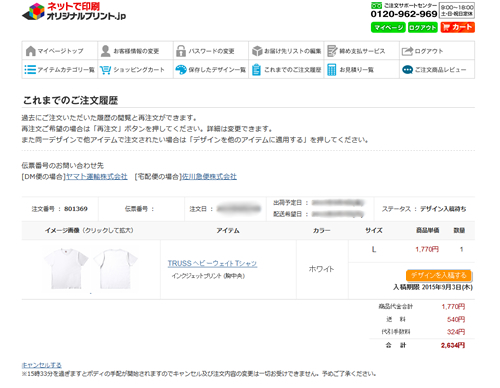Click the house icon for マイページトップ

tap(30, 51)
